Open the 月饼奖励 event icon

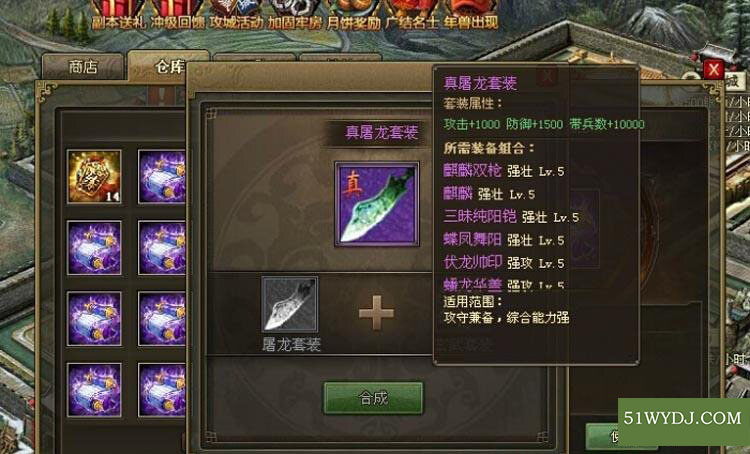coord(353,14)
